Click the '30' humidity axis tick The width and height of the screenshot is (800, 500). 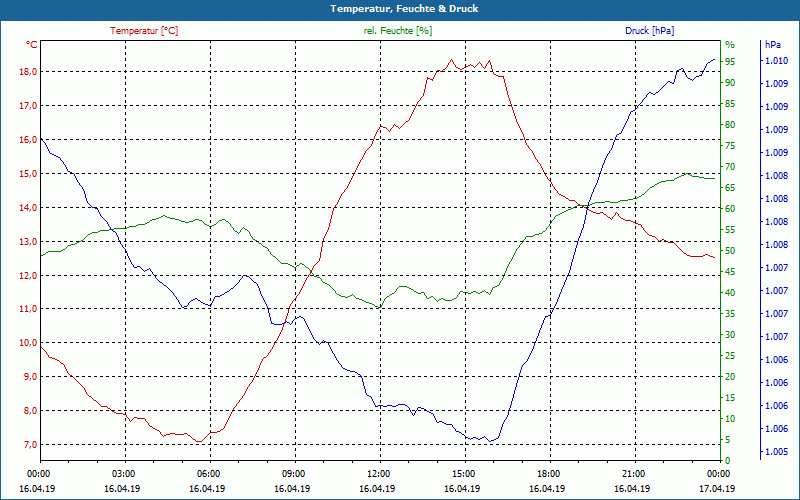[730, 335]
